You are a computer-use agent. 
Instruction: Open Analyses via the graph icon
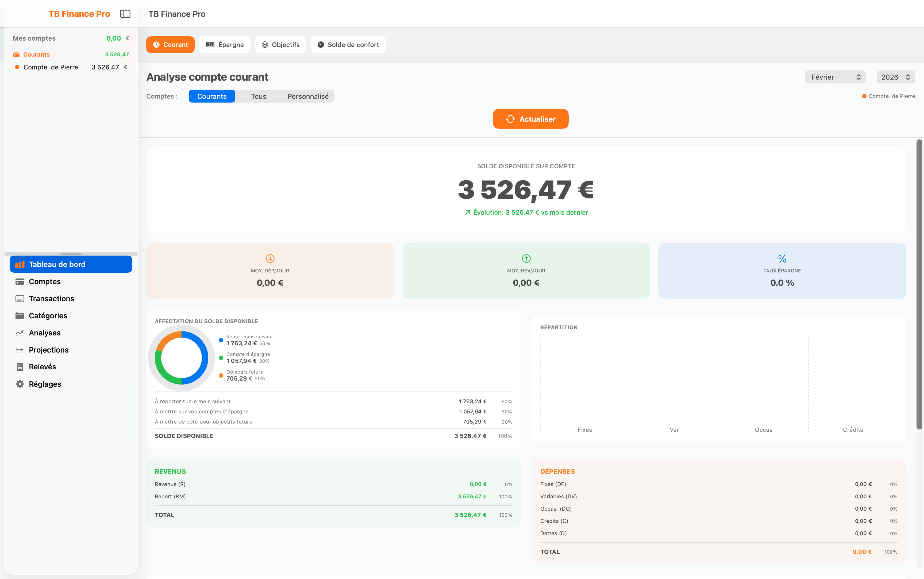[20, 333]
